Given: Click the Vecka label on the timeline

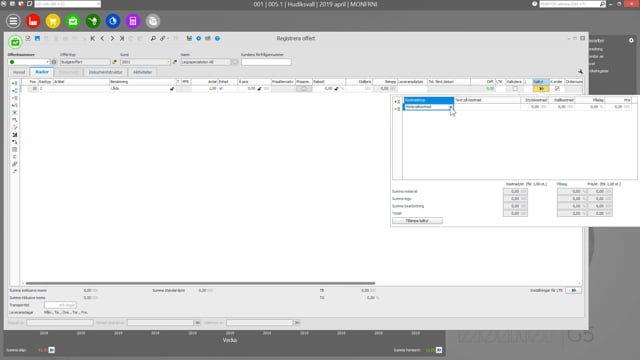Looking at the screenshot, I should coord(229,340).
